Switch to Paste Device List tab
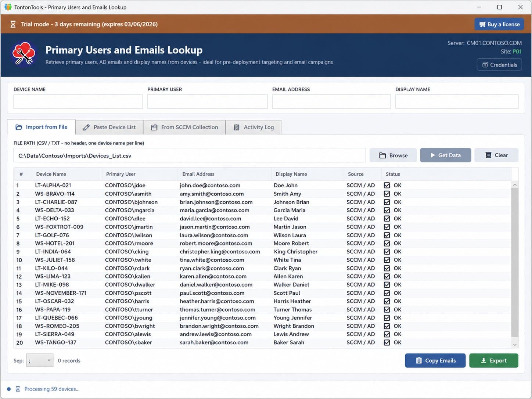 [x=109, y=127]
